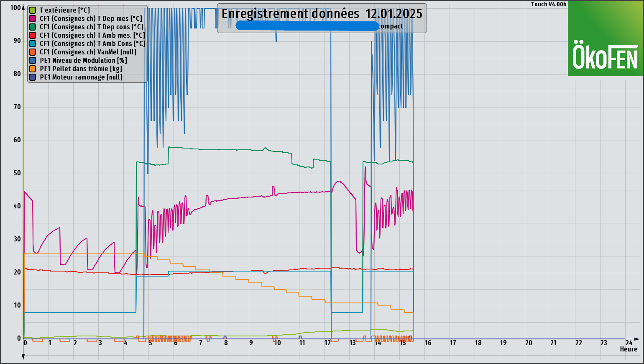Click the Moteur ramonage legend swatch
This screenshot has width=644, height=364.
coord(33,77)
